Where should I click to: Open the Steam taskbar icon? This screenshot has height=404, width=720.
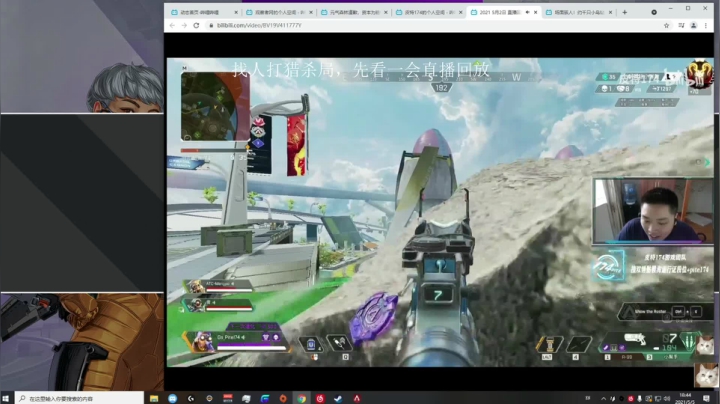click(x=338, y=398)
